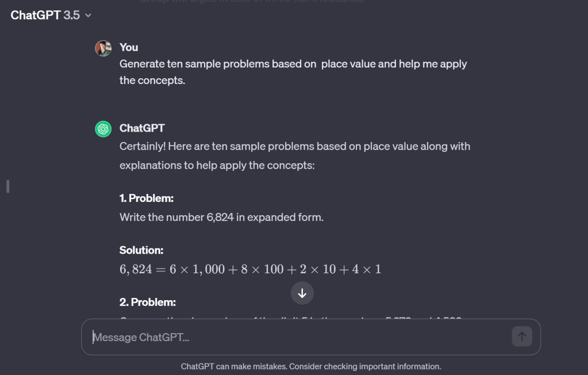
Task: Click the faded "Group the digits" text at top
Action: pos(251,2)
